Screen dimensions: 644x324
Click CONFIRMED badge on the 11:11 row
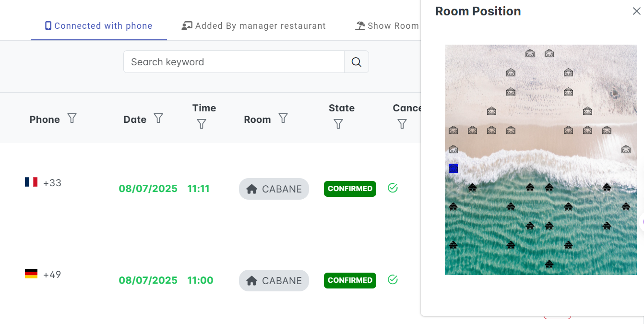350,189
